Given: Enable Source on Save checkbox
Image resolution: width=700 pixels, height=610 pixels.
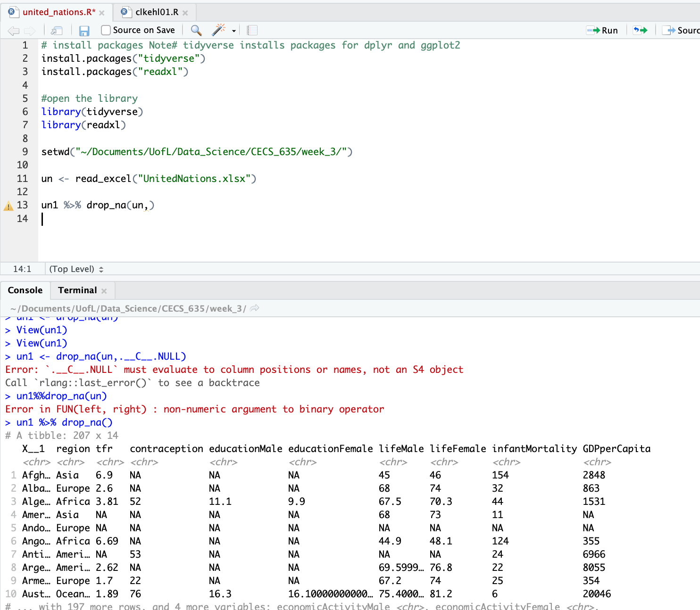Looking at the screenshot, I should (x=106, y=30).
